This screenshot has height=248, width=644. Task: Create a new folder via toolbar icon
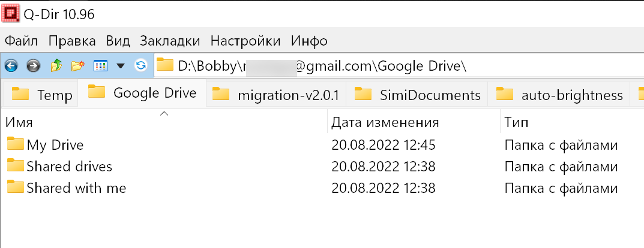[77, 65]
